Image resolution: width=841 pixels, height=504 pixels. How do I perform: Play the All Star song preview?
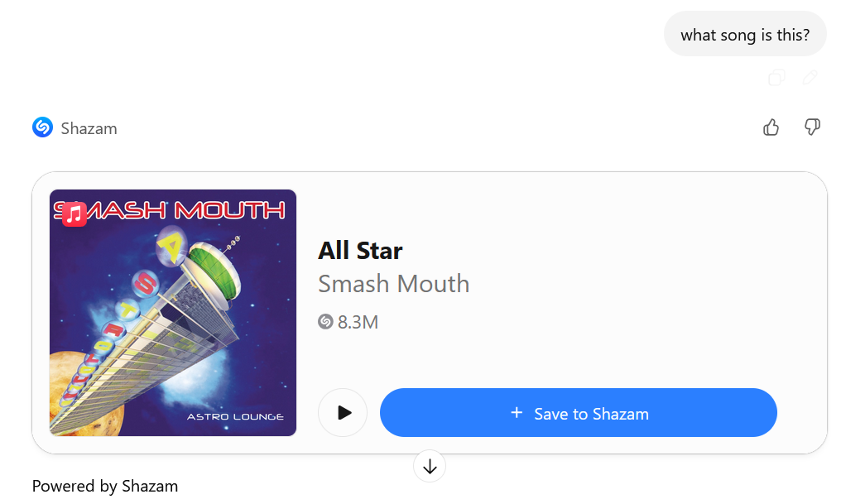pos(343,412)
